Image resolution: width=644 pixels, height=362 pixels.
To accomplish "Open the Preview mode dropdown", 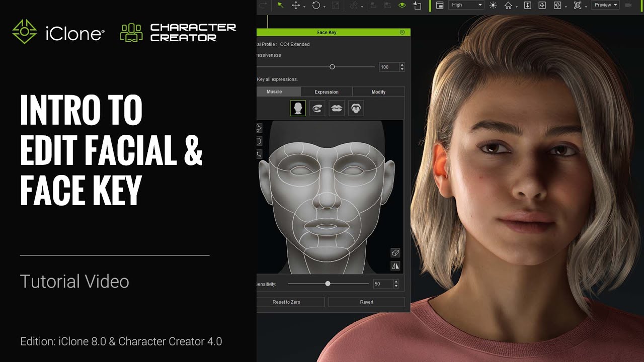I will [x=605, y=5].
